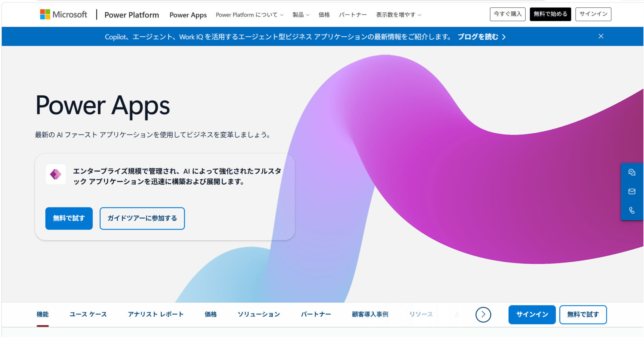Select the アナリスト レポート tab
644x337 pixels.
(156, 314)
